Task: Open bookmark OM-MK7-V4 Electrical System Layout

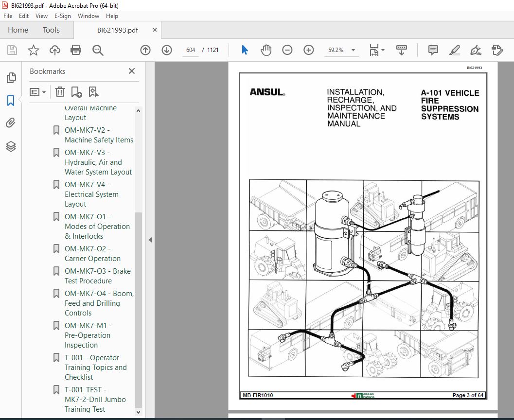Action: click(91, 194)
